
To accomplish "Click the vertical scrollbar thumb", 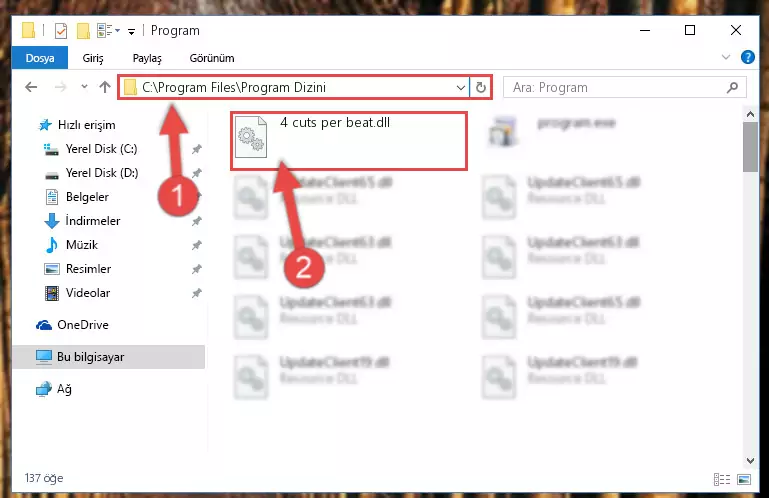I will tap(750, 147).
